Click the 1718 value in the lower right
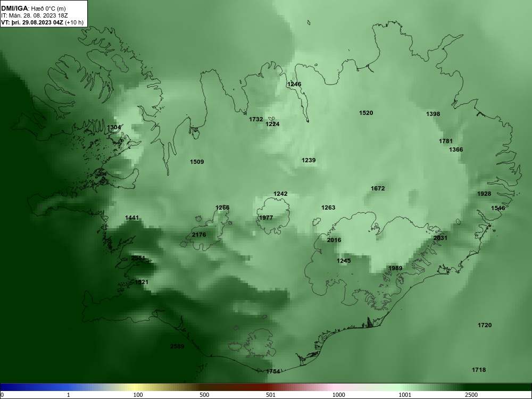Image resolution: width=532 pixels, height=399 pixels. (479, 370)
